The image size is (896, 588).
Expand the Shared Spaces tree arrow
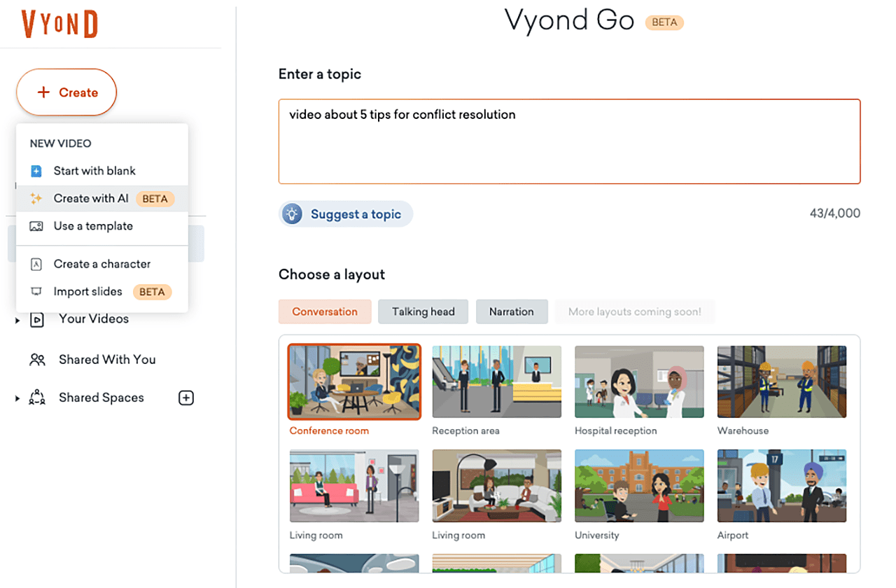click(18, 399)
